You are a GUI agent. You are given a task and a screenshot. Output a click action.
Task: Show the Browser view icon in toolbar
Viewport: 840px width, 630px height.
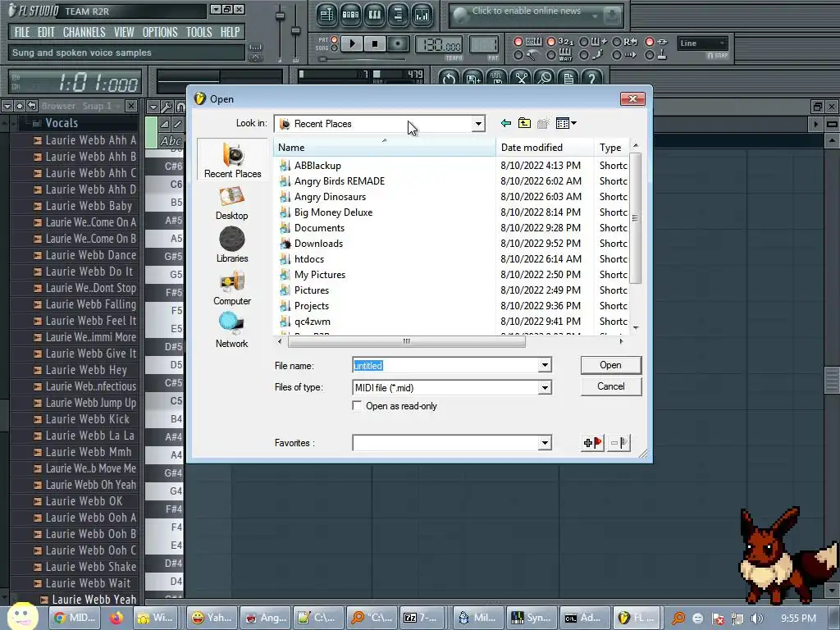pyautogui.click(x=398, y=15)
